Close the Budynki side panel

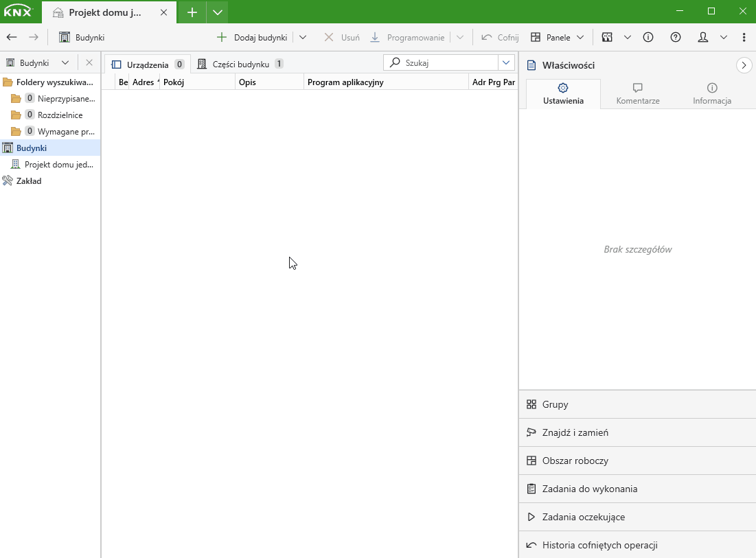pyautogui.click(x=89, y=62)
